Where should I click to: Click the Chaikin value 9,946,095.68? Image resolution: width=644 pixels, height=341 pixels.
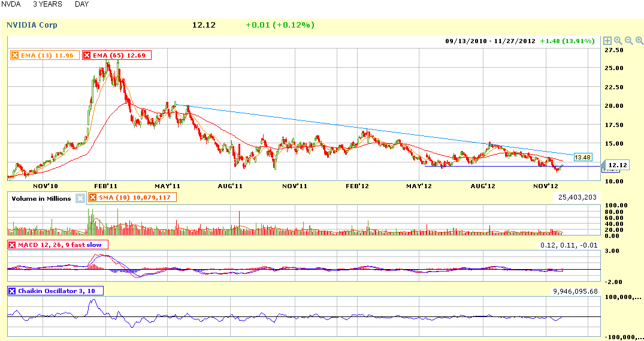point(576,291)
